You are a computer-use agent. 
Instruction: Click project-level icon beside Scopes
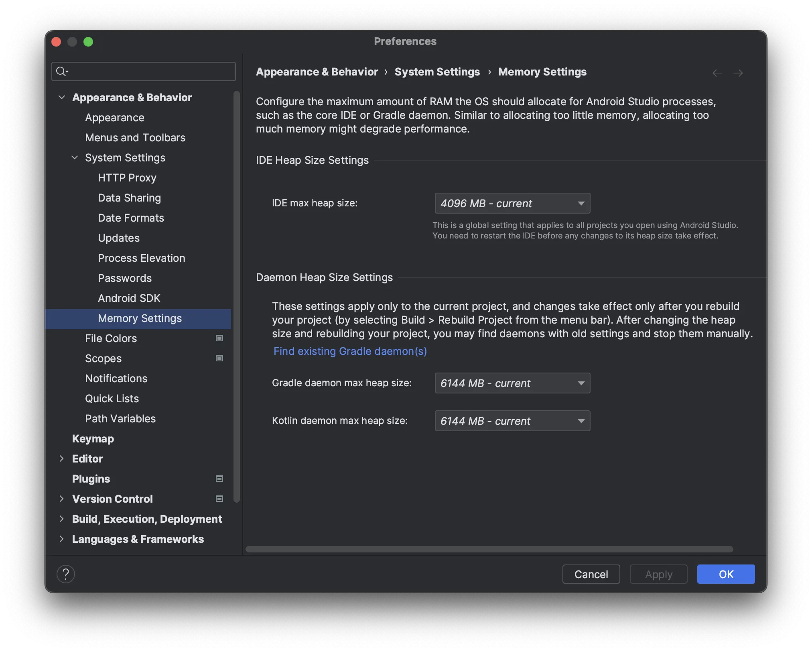(219, 358)
